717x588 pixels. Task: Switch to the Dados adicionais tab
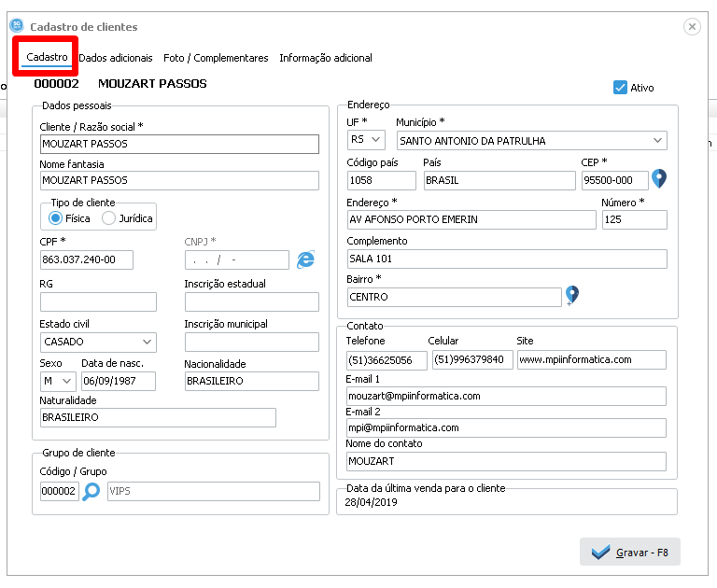pos(115,58)
